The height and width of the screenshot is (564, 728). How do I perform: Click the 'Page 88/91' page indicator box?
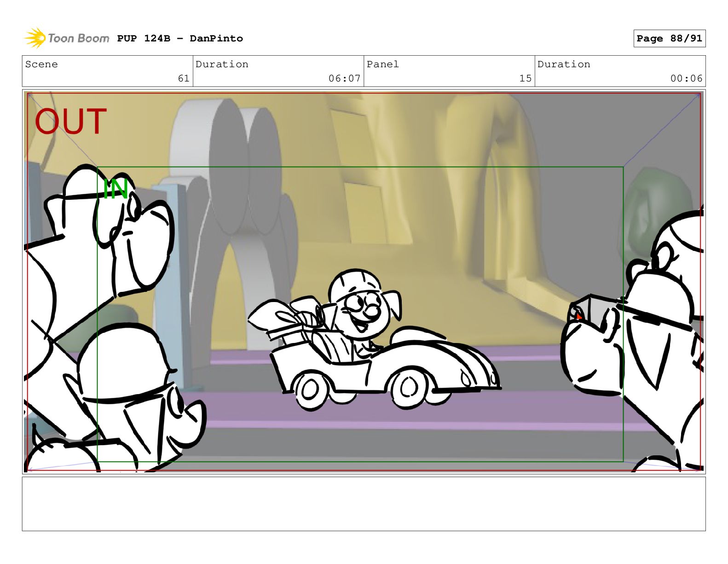coord(669,38)
